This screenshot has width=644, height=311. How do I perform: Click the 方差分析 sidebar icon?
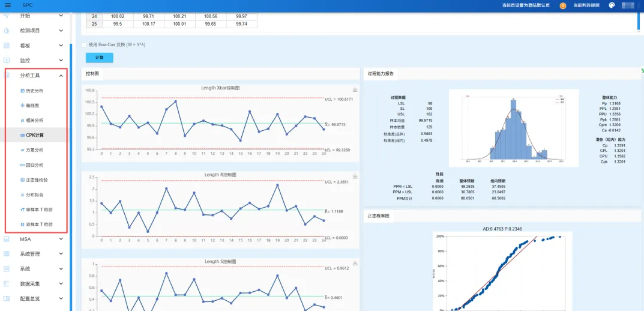pyautogui.click(x=23, y=150)
